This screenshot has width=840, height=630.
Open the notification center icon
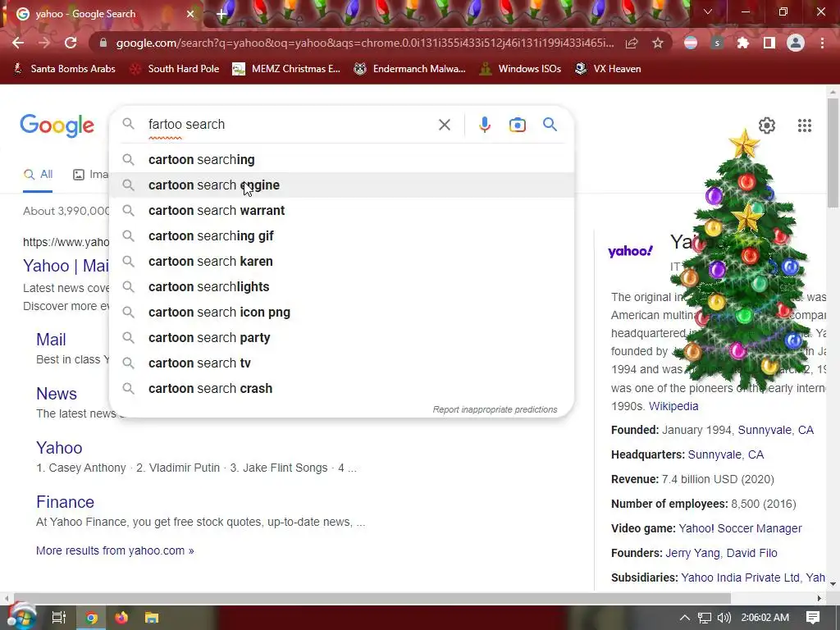point(813,618)
